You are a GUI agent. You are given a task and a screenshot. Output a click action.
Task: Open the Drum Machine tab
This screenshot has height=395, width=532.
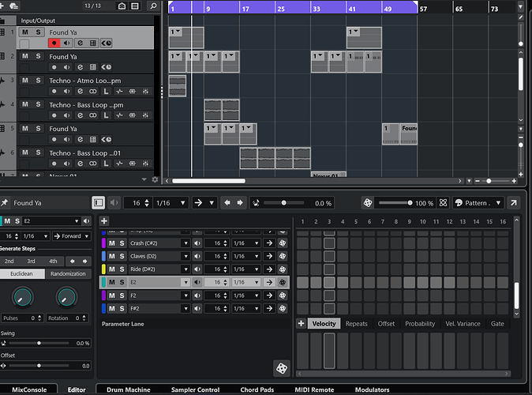coord(129,389)
